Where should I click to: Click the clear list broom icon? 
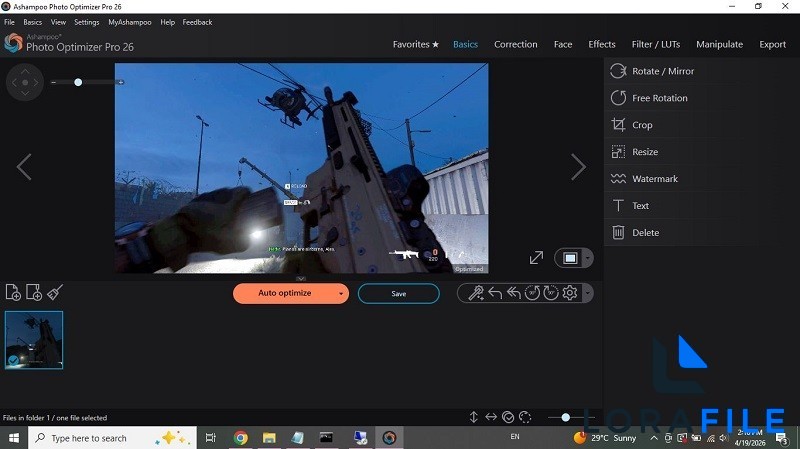click(55, 292)
